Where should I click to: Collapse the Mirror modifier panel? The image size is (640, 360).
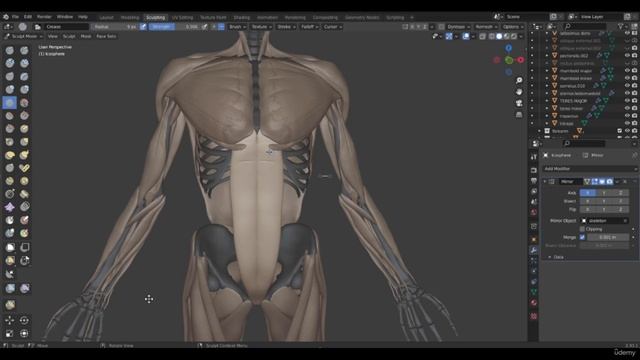tap(545, 181)
